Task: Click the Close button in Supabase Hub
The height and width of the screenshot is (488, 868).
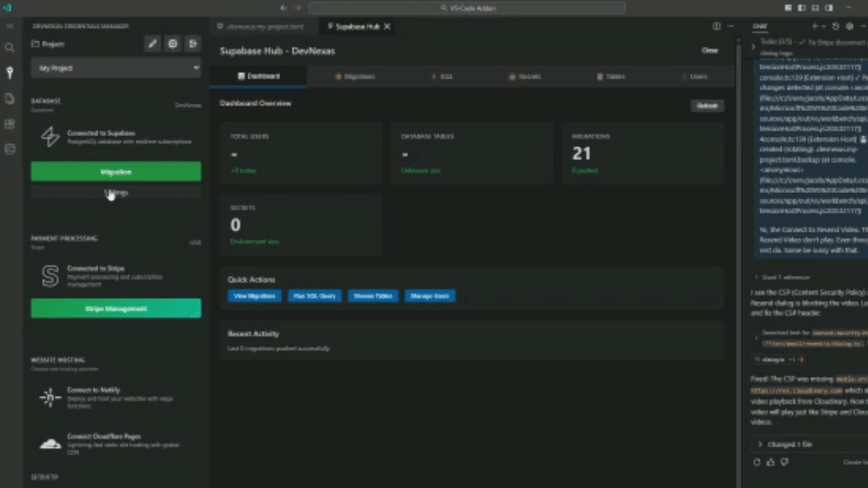Action: pyautogui.click(x=709, y=50)
